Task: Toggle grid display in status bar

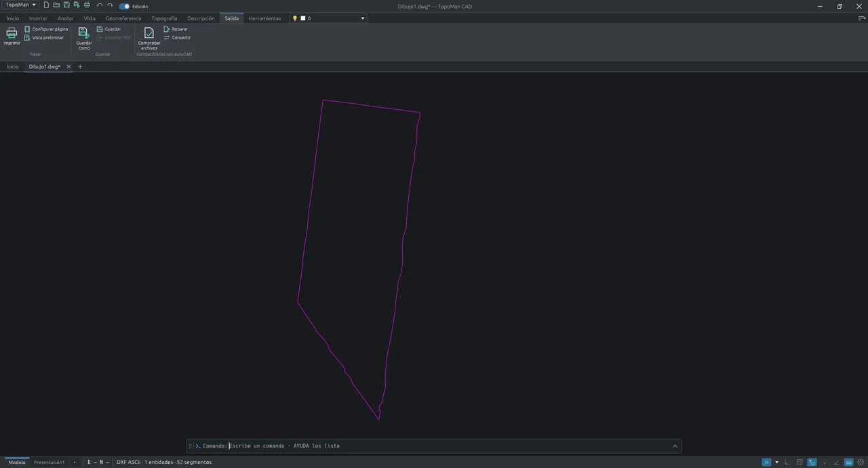Action: pyautogui.click(x=800, y=463)
